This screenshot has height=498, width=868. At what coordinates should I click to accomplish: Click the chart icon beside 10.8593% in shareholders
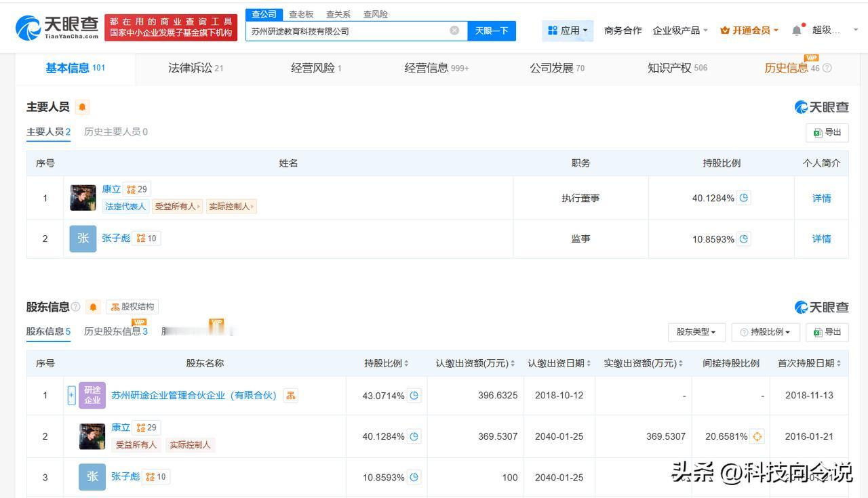click(x=414, y=477)
